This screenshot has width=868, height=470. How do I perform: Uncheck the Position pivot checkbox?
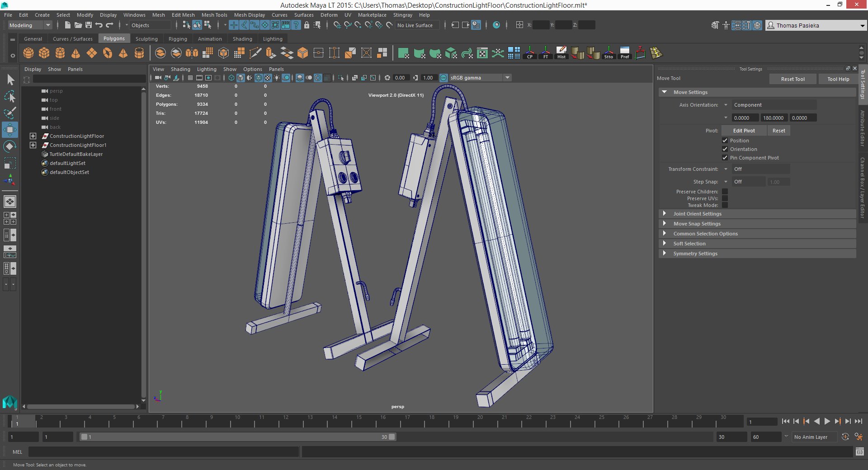[x=725, y=141]
